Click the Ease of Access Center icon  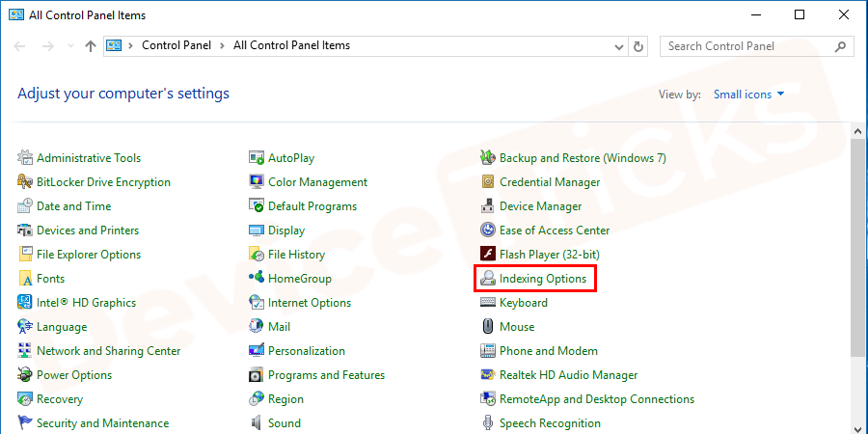pyautogui.click(x=488, y=231)
